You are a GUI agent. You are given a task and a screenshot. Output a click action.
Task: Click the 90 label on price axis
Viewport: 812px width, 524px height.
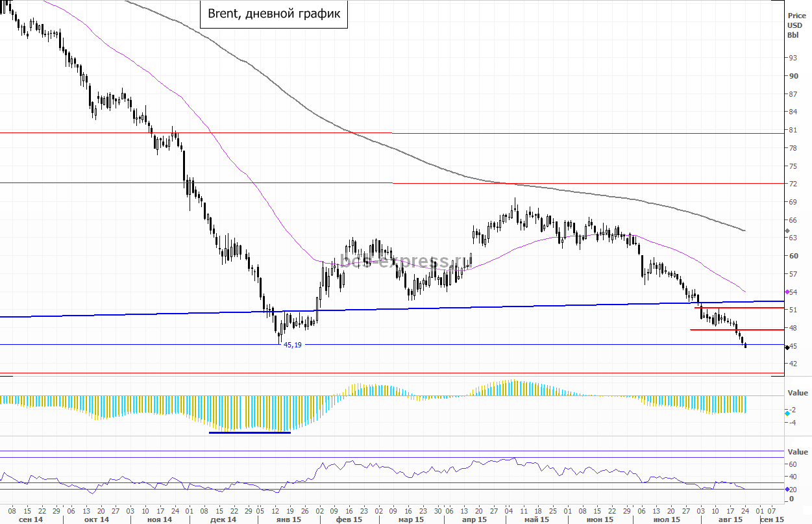coord(793,76)
